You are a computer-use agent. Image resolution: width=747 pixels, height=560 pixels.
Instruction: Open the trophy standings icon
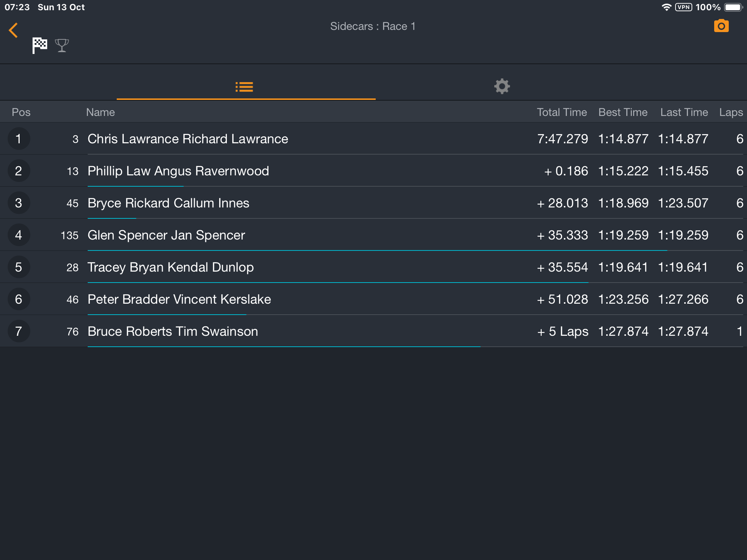tap(62, 46)
